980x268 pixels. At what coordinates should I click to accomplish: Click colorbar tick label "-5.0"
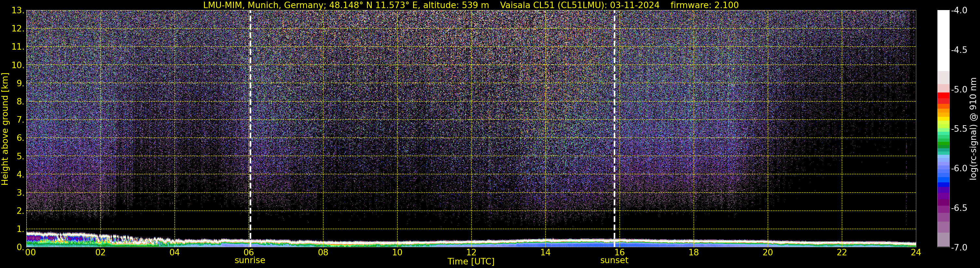point(959,89)
